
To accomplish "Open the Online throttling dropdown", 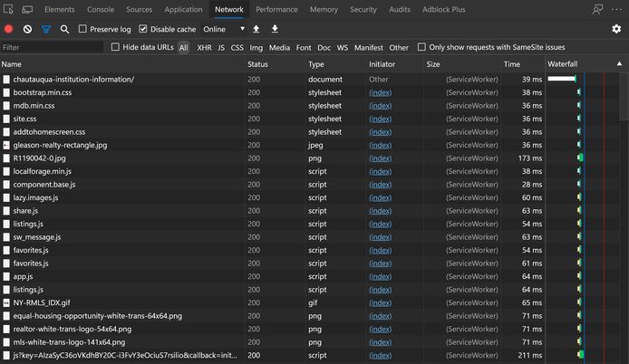I will click(x=224, y=29).
